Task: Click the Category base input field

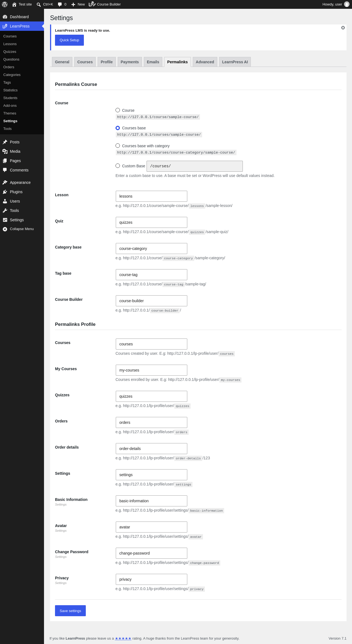Action: click(152, 249)
